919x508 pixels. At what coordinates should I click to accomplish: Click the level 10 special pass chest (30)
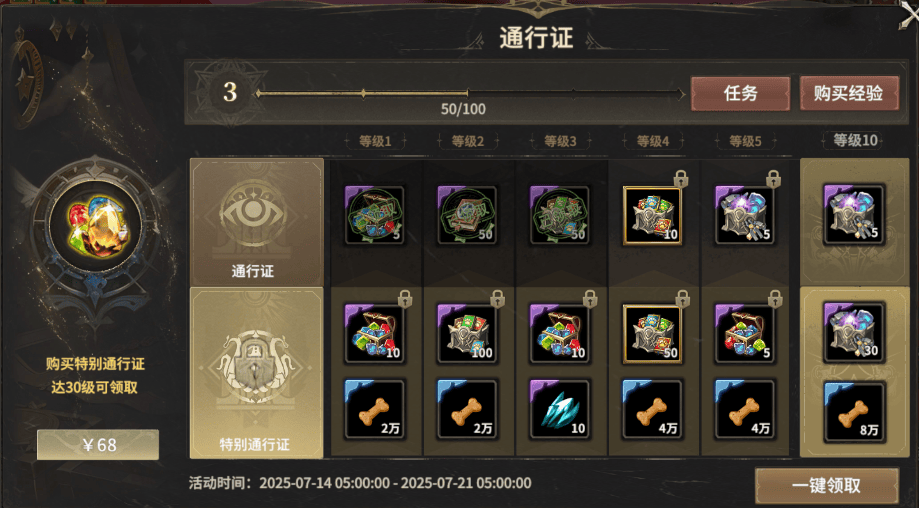[853, 332]
